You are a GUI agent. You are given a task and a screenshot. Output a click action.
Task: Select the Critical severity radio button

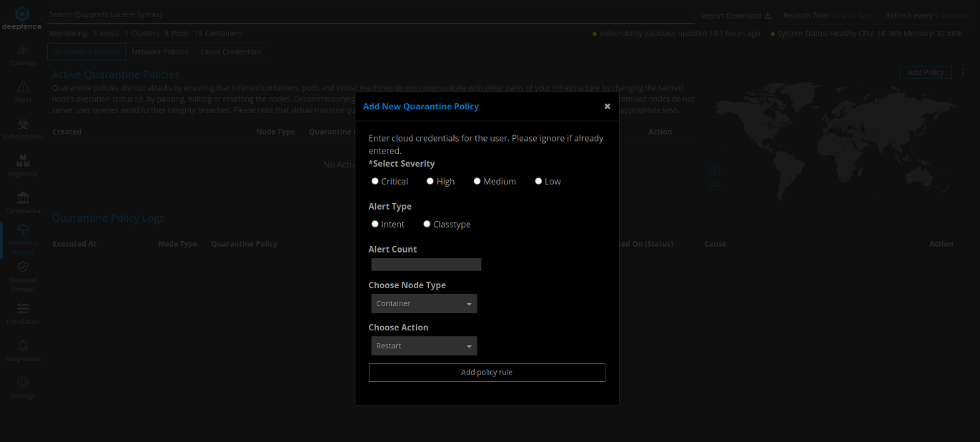click(x=375, y=181)
